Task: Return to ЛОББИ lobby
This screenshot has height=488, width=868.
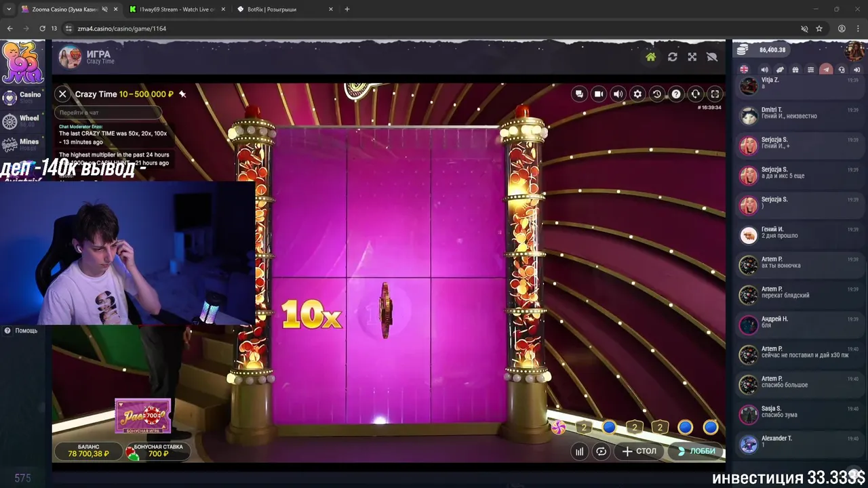Action: pyautogui.click(x=696, y=451)
